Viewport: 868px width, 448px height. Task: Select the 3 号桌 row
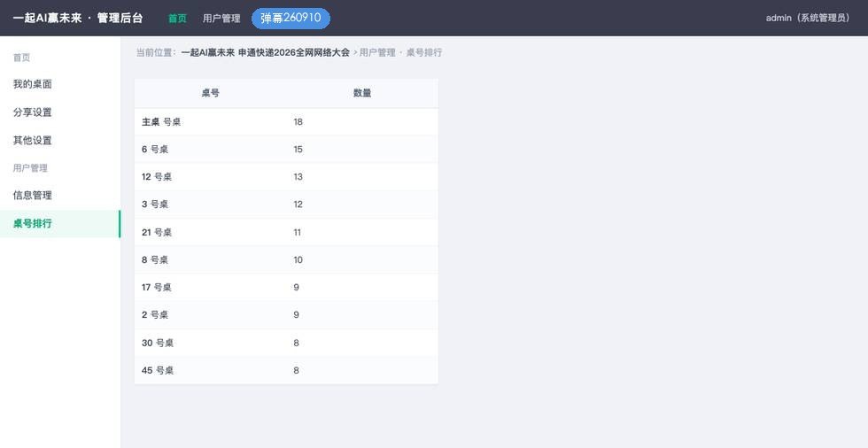tap(286, 205)
